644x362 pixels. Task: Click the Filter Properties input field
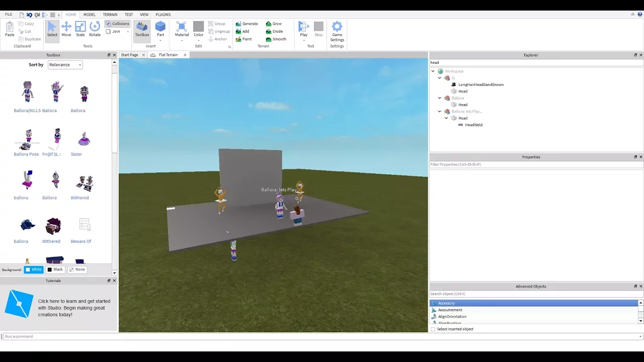[x=536, y=164]
